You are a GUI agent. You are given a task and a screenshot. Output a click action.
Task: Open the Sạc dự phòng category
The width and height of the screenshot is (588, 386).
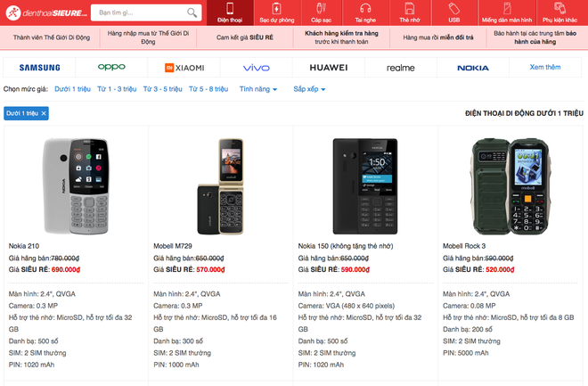coord(277,12)
